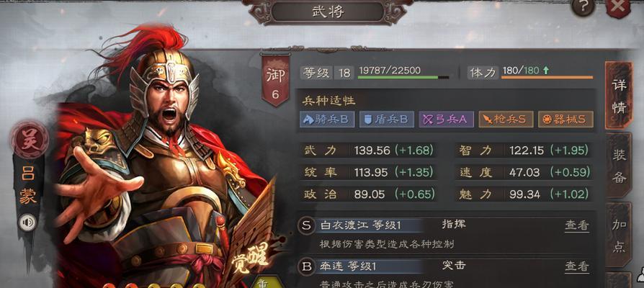The width and height of the screenshot is (644, 288).
Task: Close the 武将 general panel
Action: (618, 6)
